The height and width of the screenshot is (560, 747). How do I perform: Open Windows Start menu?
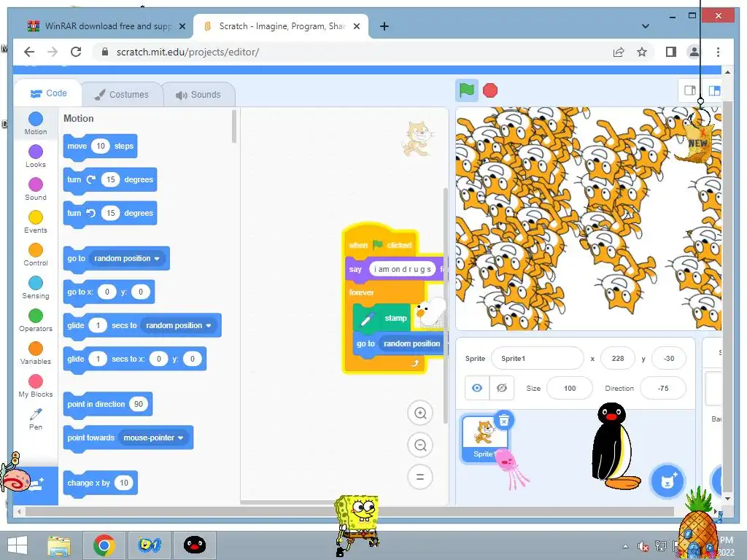(18, 545)
